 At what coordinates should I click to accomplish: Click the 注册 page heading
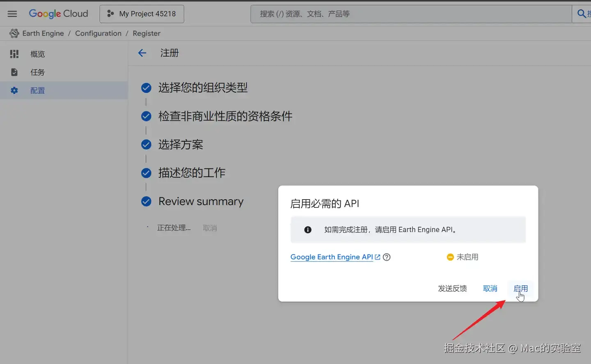[170, 53]
